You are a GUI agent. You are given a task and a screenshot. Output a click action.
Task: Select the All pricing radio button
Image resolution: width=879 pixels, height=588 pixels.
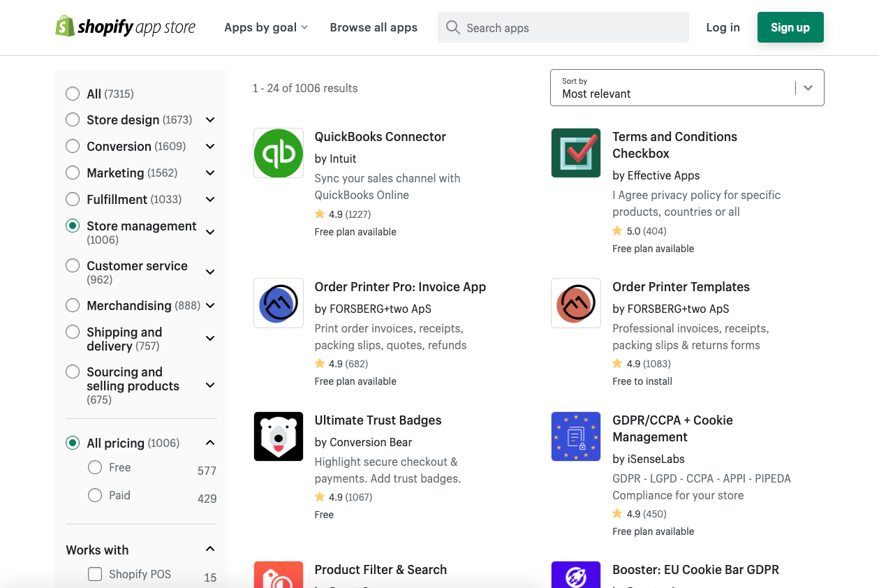(73, 443)
